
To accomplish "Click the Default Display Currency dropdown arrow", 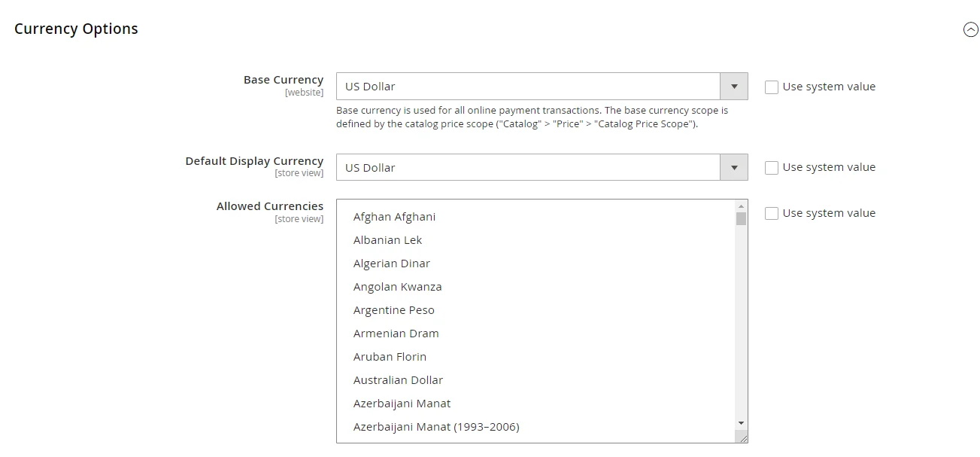I will (x=733, y=167).
